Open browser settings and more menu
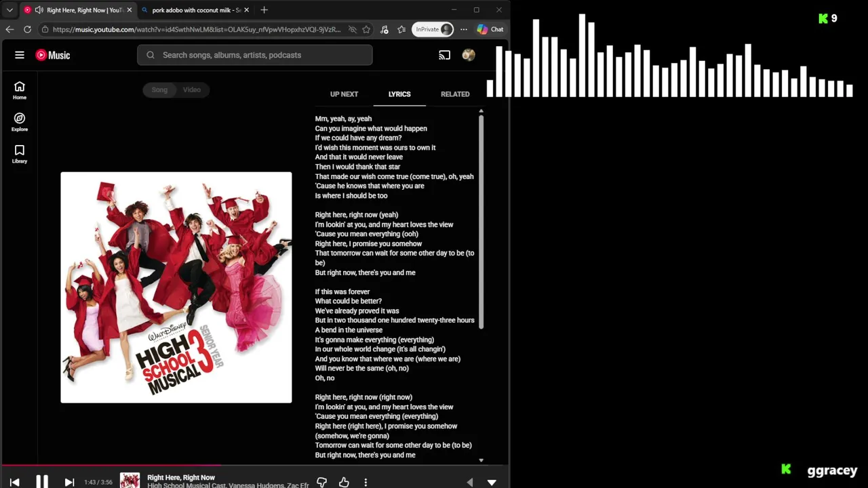 [464, 29]
